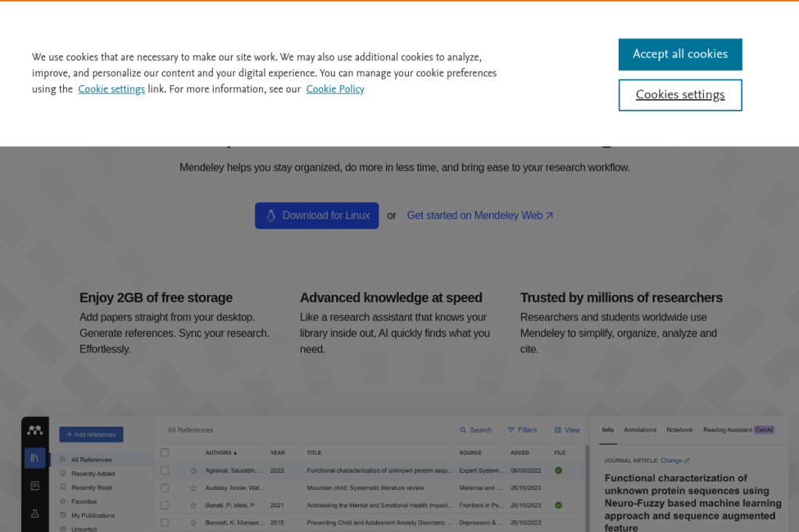Switch to the Reading Assistant tab
Screen dimensions: 799x532
pos(738,430)
